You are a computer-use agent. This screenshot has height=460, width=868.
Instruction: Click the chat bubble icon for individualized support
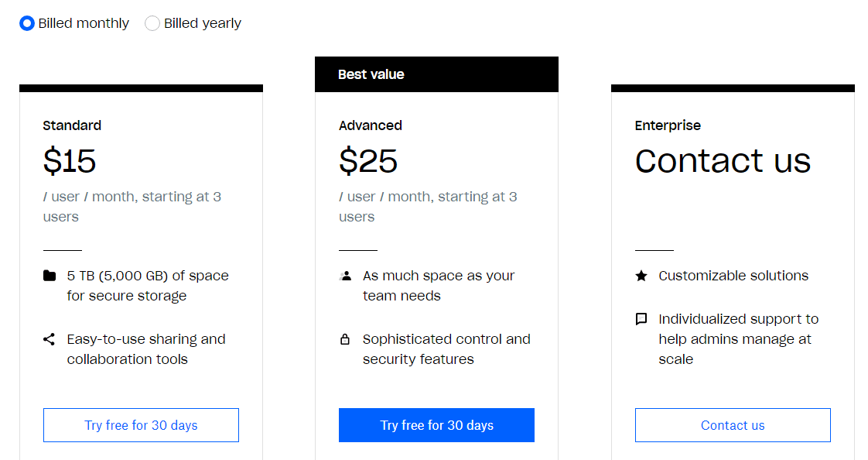(641, 319)
